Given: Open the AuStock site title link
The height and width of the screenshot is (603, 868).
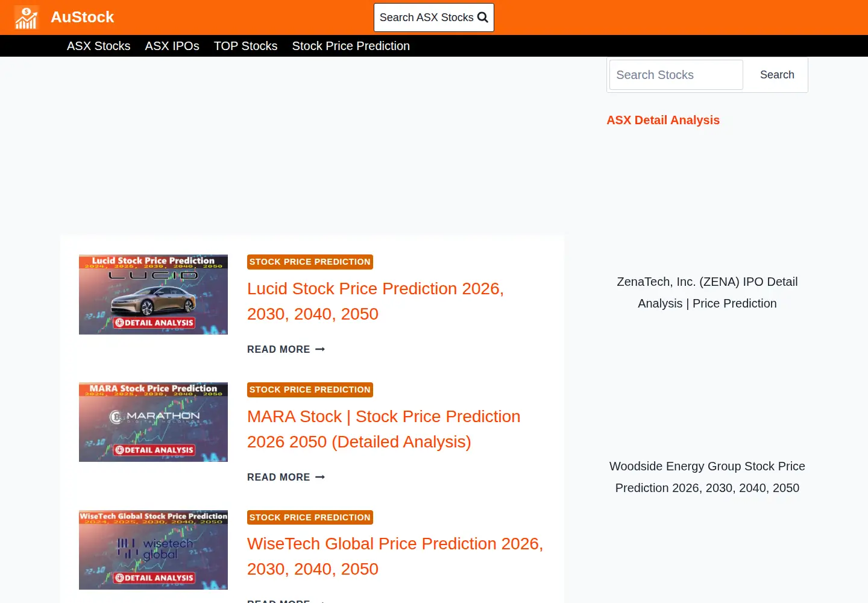Looking at the screenshot, I should (82, 17).
